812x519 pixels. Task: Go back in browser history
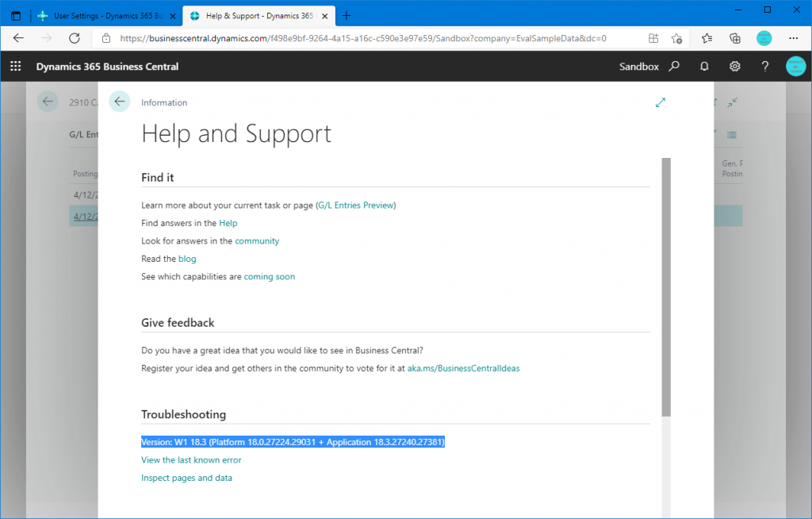19,38
